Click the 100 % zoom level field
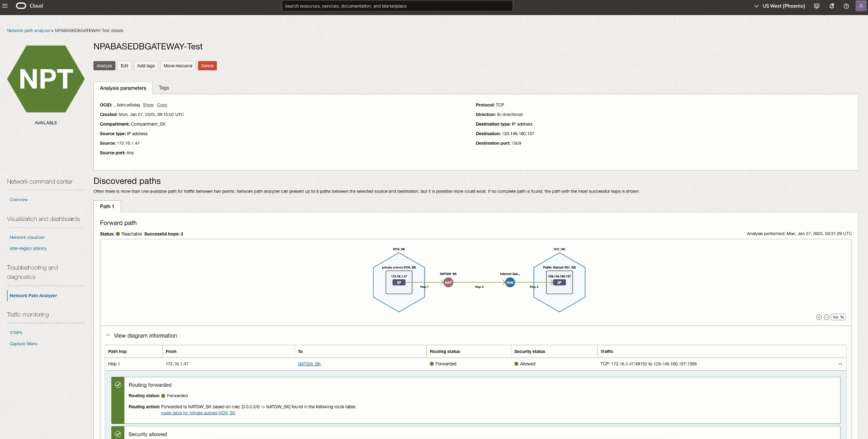 tap(838, 317)
